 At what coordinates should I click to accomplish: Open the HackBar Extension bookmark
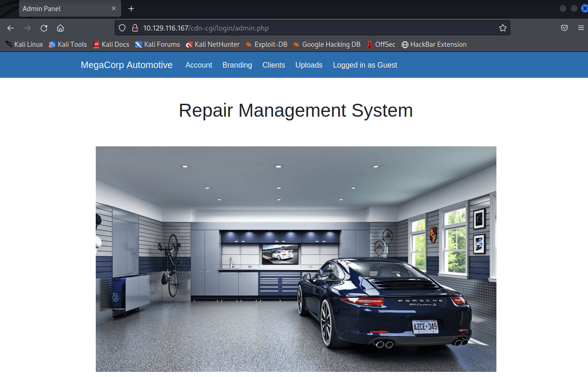click(x=434, y=44)
